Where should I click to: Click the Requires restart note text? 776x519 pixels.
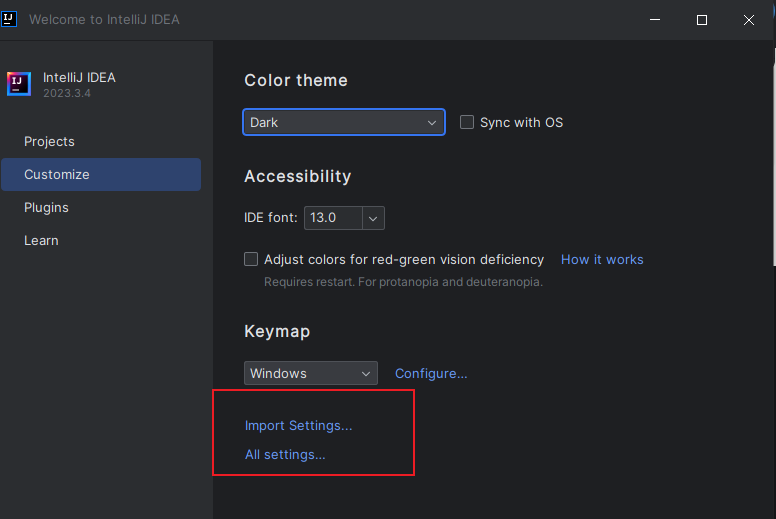(403, 282)
